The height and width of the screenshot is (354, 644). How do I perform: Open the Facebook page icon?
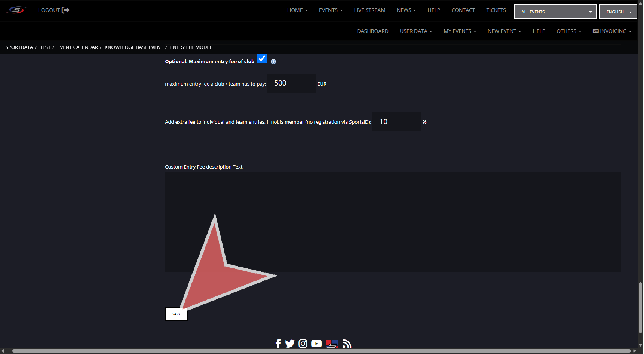pos(278,344)
